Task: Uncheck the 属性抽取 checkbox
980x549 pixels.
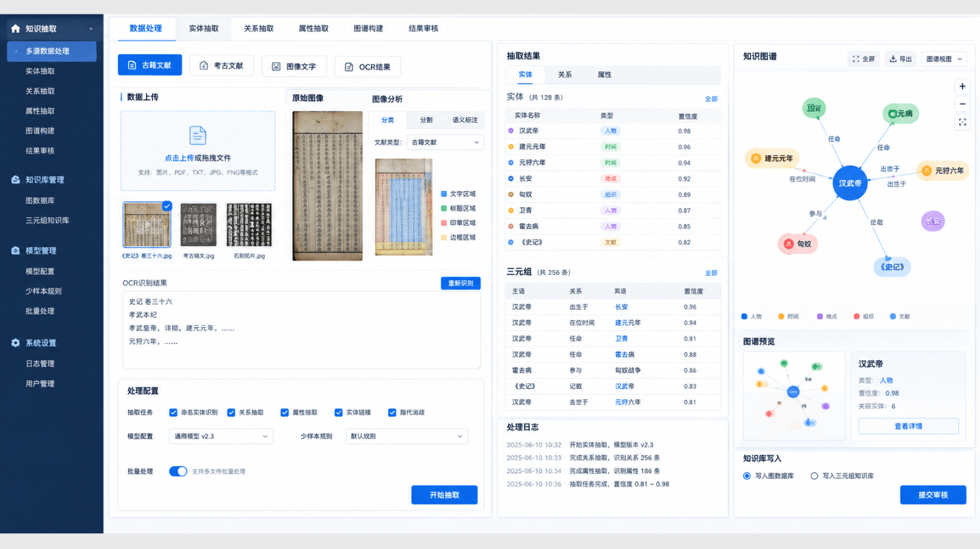Action: click(x=285, y=413)
